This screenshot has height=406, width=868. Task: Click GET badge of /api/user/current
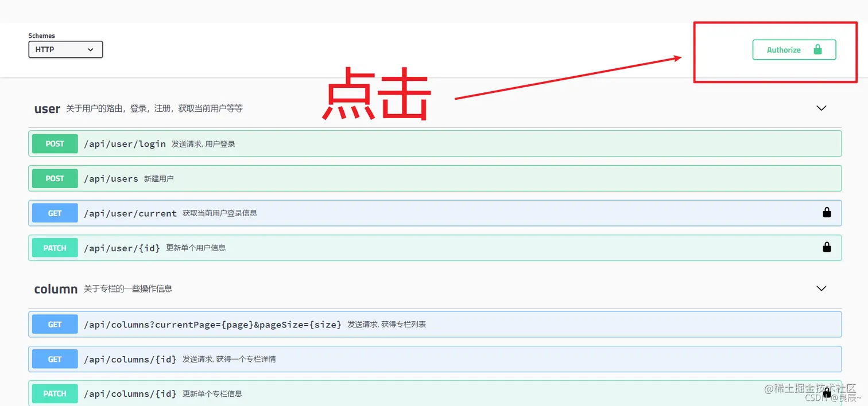(55, 213)
